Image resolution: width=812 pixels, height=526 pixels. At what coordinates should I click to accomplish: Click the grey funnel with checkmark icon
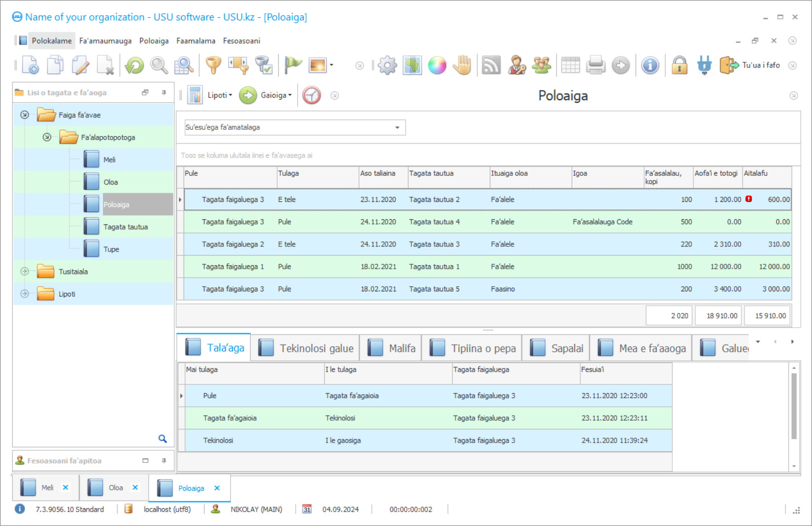click(x=263, y=65)
